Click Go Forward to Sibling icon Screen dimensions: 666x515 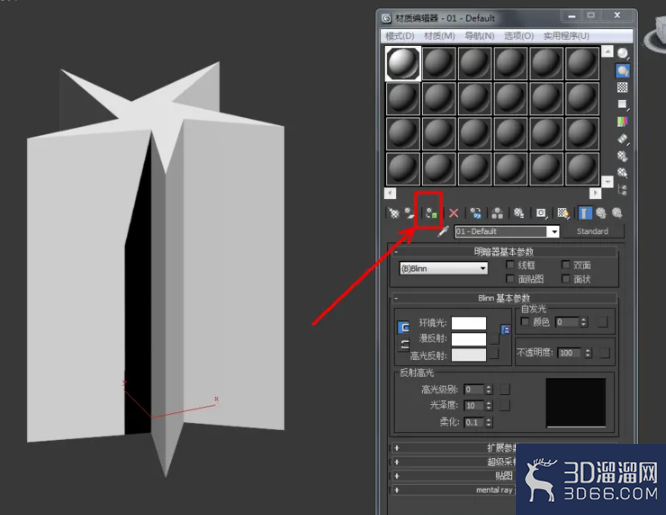(x=617, y=213)
